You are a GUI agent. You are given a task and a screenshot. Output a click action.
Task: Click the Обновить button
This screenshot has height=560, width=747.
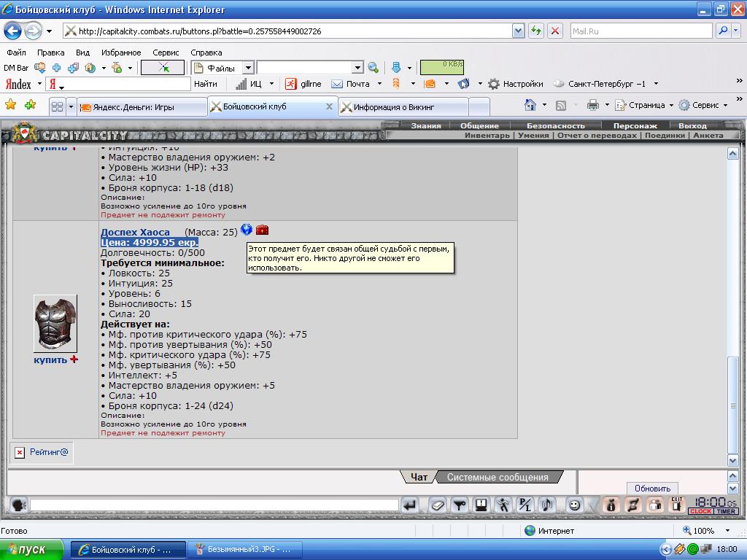click(652, 489)
